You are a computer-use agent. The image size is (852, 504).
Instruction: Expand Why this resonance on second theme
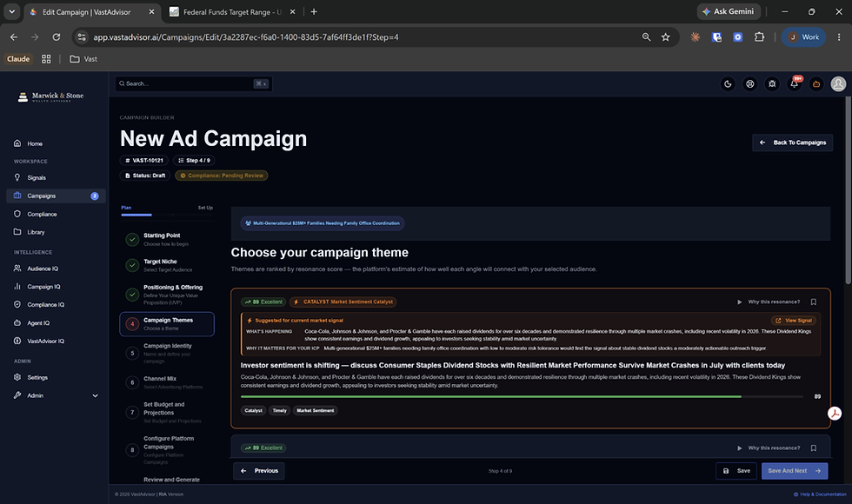[x=769, y=448]
